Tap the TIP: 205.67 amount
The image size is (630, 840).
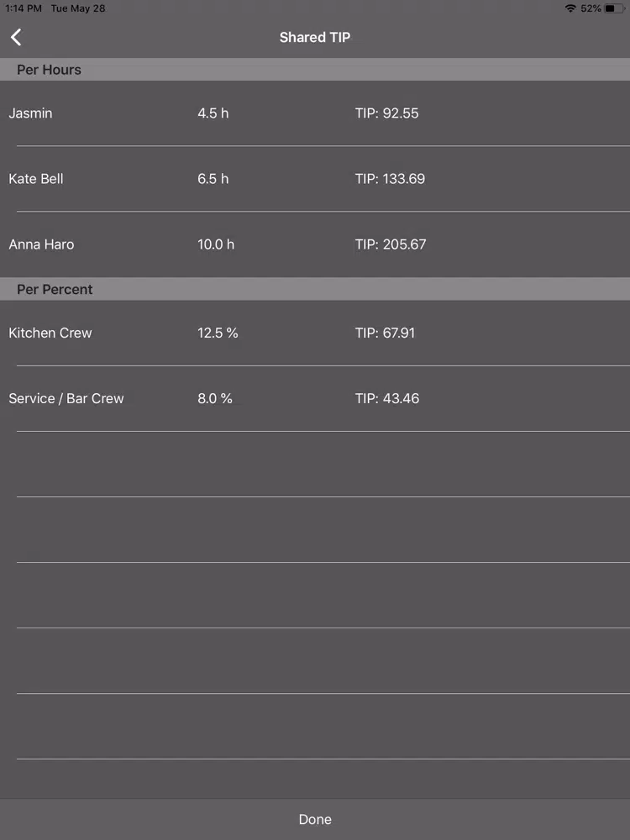(x=391, y=244)
